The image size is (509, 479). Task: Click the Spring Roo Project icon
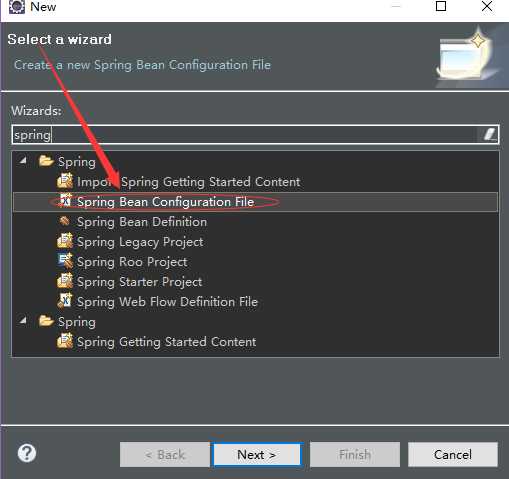coord(65,261)
